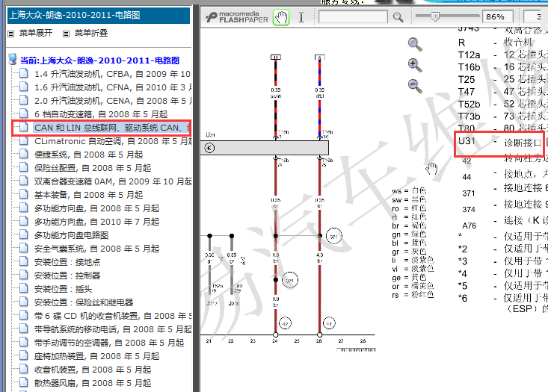This screenshot has height=392, width=548.
Task: Open 双离合器变速箱 0AM document
Action: coord(113,181)
